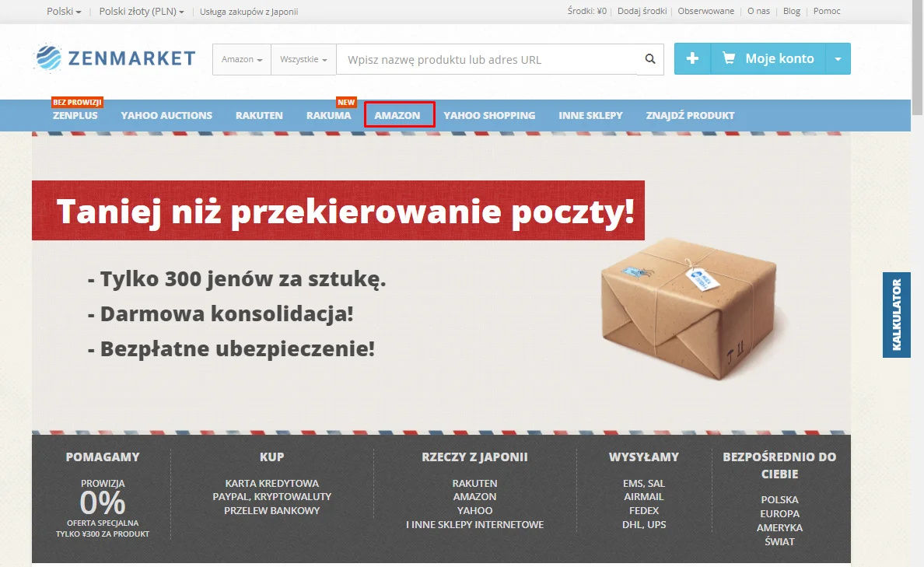Open the Rakuma tab marked NEW
The image size is (924, 567).
click(328, 115)
